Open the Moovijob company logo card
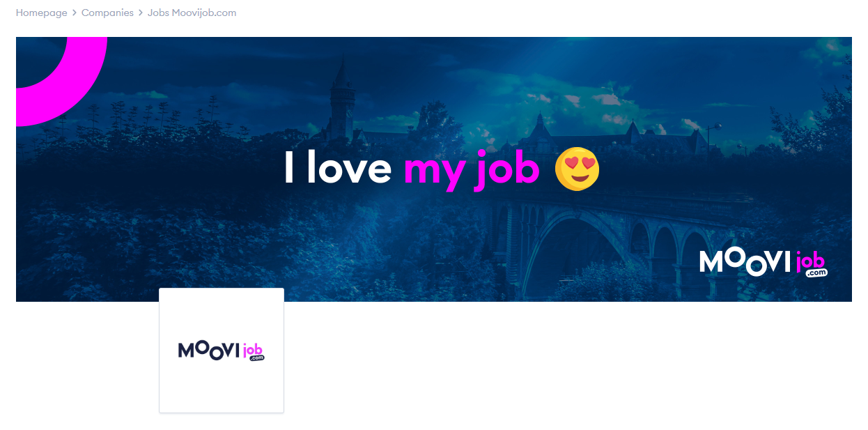Screen dimensions: 868x430 (x=222, y=351)
